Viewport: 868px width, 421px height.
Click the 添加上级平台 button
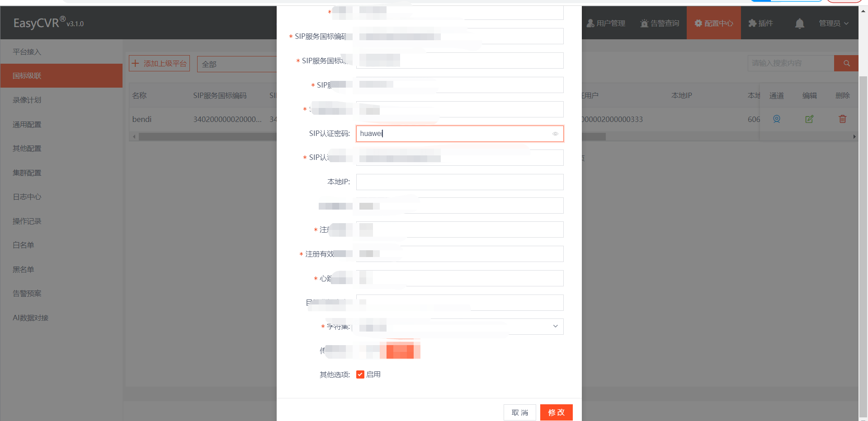coord(160,64)
